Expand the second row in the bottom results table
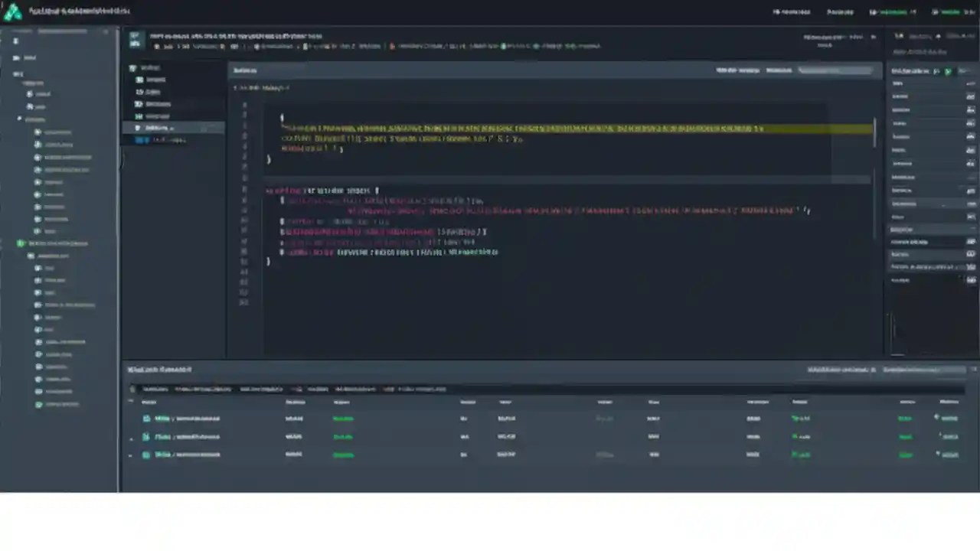The width and height of the screenshot is (980, 551). (x=130, y=436)
